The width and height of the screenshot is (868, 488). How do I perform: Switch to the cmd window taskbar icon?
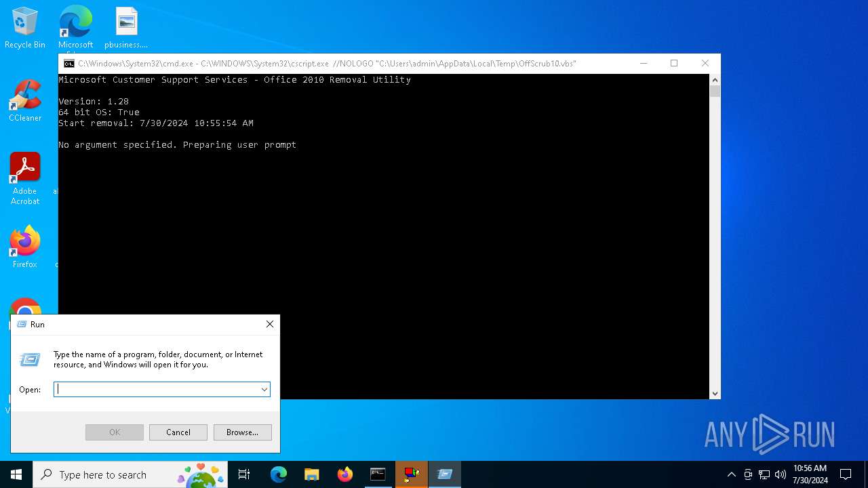point(378,474)
